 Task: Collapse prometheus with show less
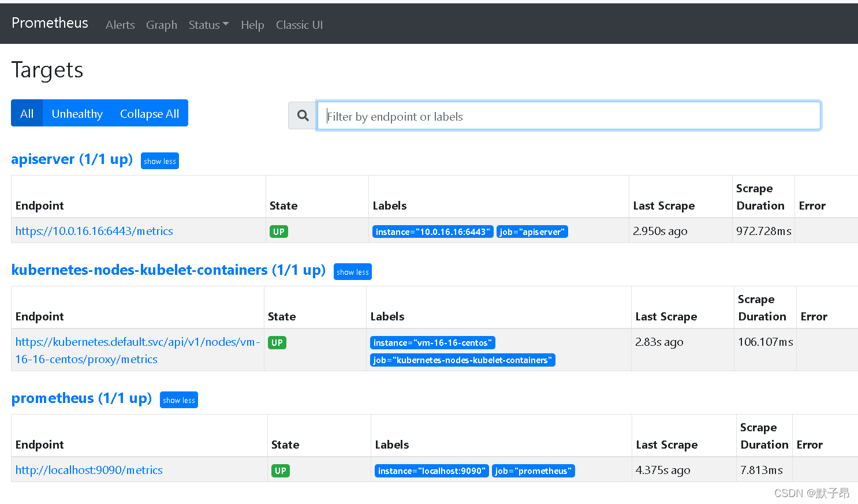(x=179, y=400)
